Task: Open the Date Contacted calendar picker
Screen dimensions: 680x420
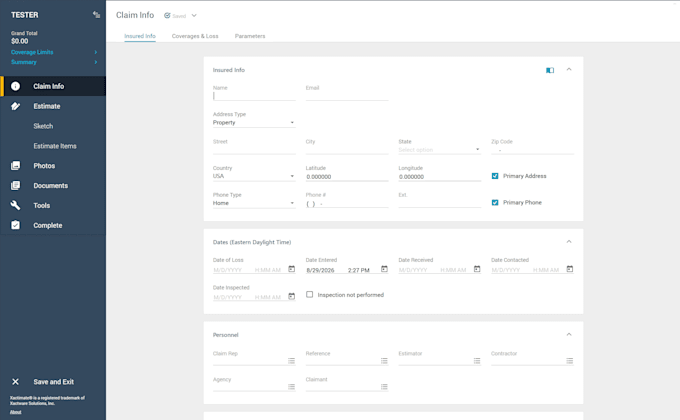Action: point(570,269)
